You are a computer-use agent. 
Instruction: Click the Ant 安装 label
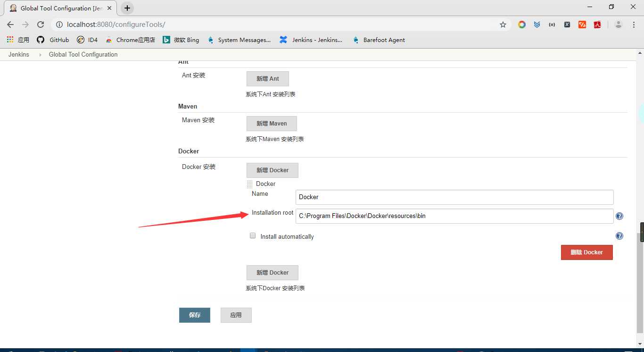pos(194,75)
